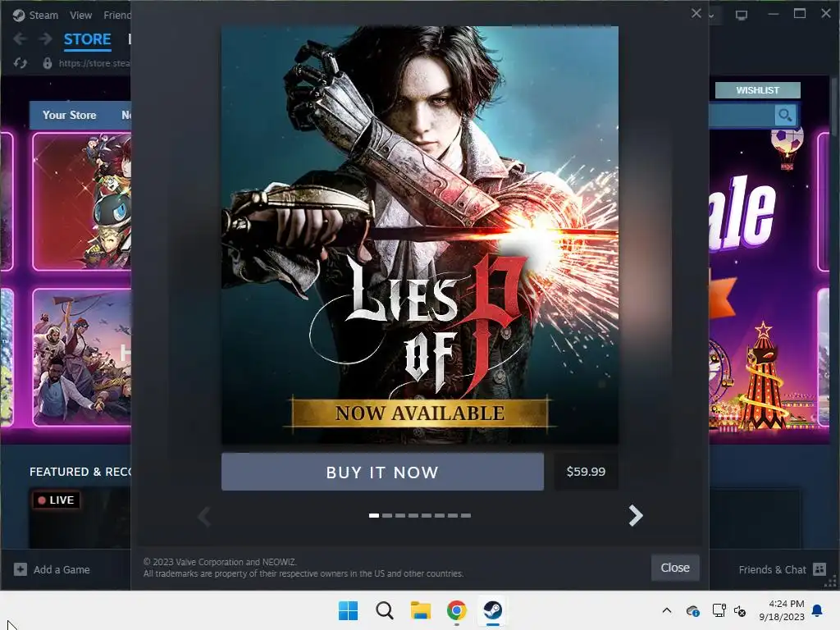Open the Friends menu
Screen dimensions: 840x630
click(x=116, y=16)
